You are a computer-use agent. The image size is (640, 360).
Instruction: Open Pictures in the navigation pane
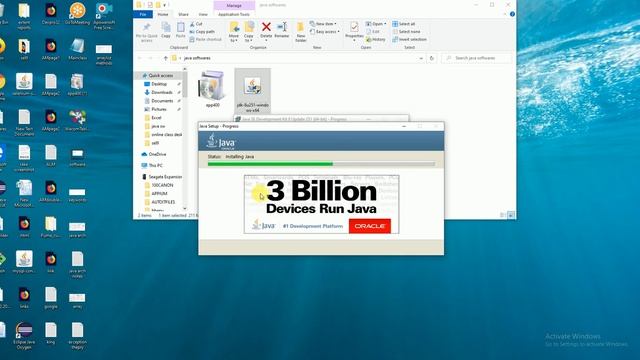click(159, 109)
